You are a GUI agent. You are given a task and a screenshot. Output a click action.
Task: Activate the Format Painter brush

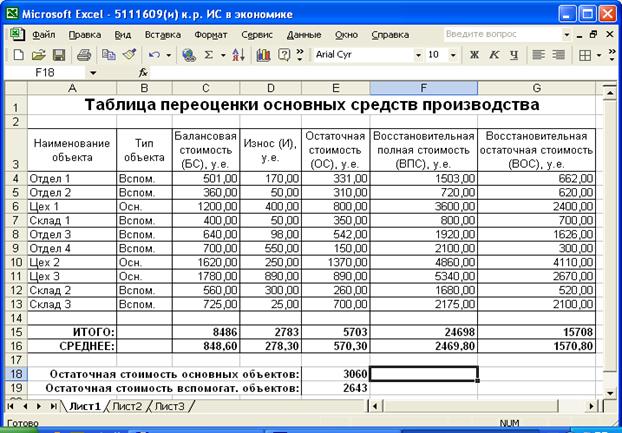pos(129,55)
